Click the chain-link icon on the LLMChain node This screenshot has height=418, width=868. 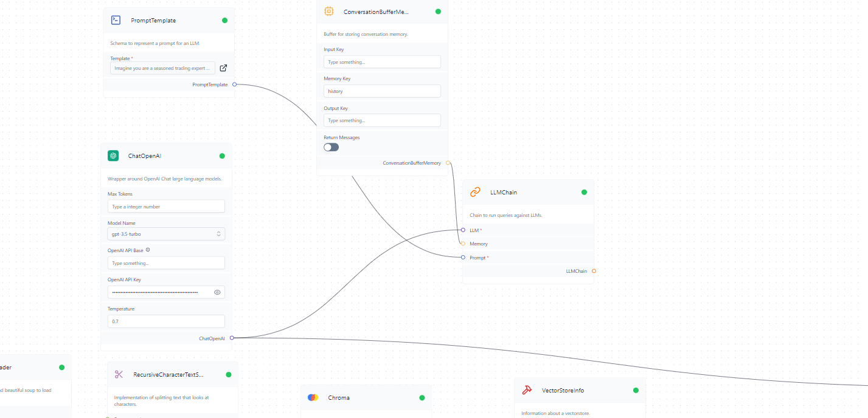475,191
